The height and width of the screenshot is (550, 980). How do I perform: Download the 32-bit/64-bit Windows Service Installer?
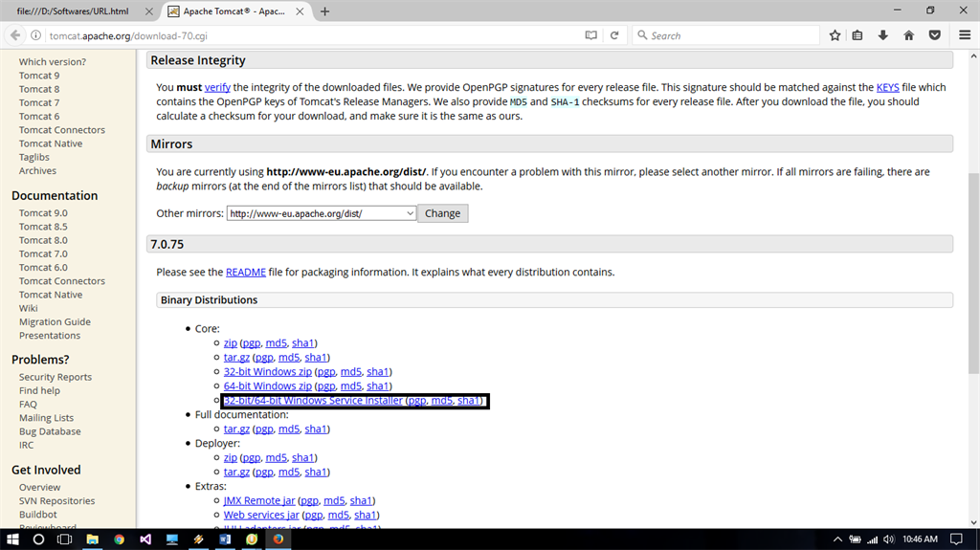(x=313, y=401)
